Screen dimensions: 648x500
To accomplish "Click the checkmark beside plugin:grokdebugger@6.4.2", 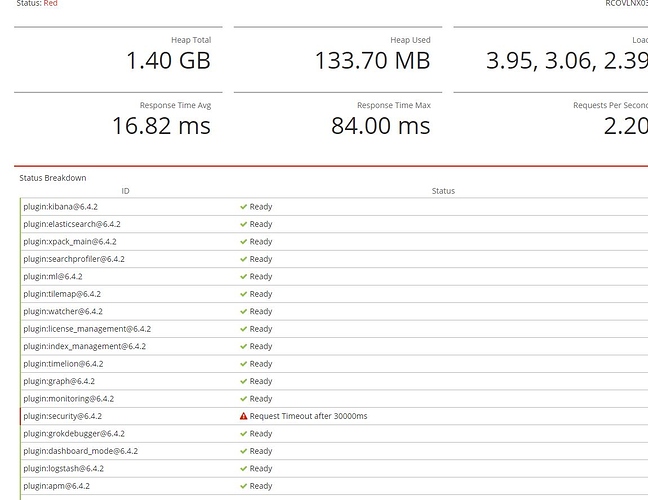I will [243, 434].
